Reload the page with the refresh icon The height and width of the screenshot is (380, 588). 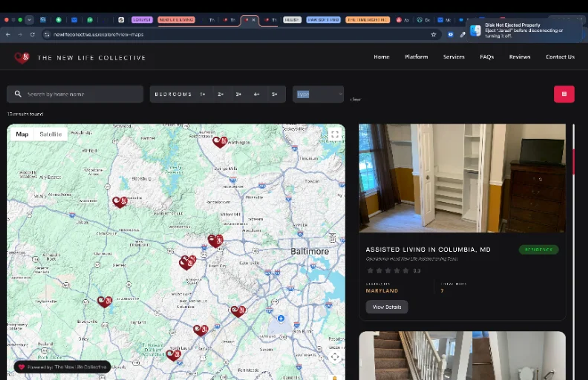click(32, 35)
